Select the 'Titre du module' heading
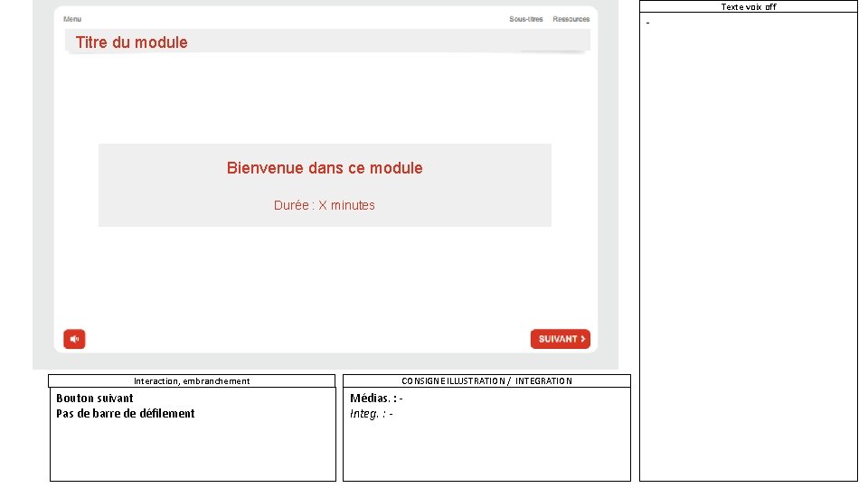868x488 pixels. click(x=131, y=42)
